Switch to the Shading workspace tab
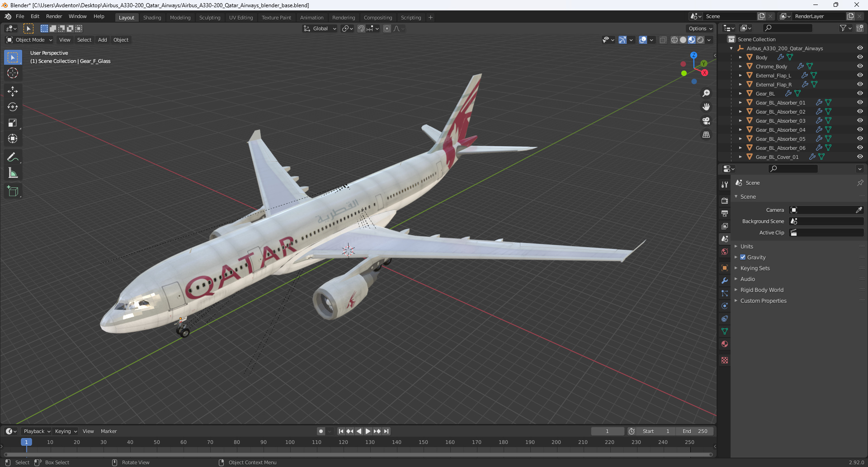Image resolution: width=868 pixels, height=467 pixels. click(152, 18)
